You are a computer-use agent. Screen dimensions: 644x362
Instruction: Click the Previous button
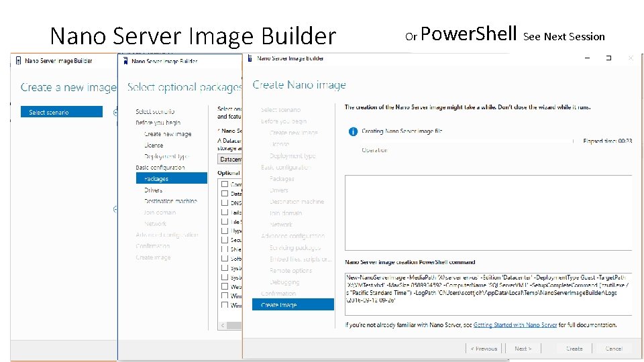(x=484, y=349)
